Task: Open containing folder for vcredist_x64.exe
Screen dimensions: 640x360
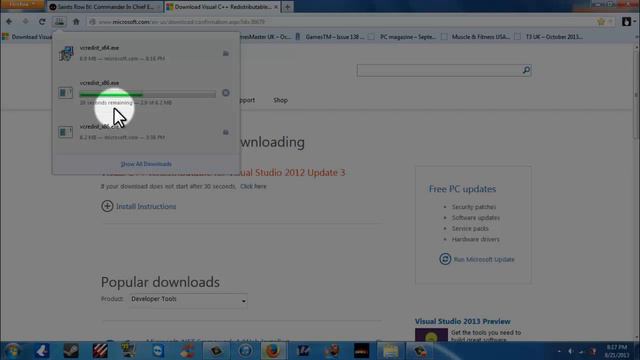Action: click(226, 53)
